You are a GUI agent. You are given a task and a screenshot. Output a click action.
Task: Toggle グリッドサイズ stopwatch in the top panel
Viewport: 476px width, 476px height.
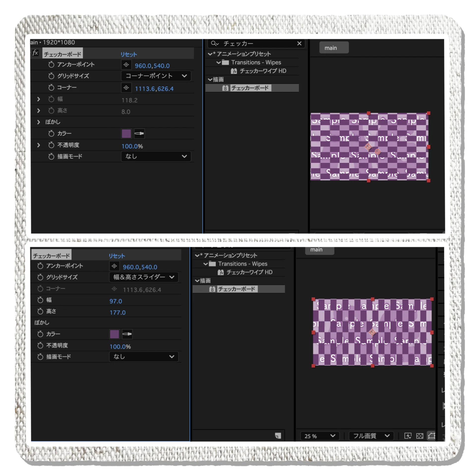coord(51,76)
